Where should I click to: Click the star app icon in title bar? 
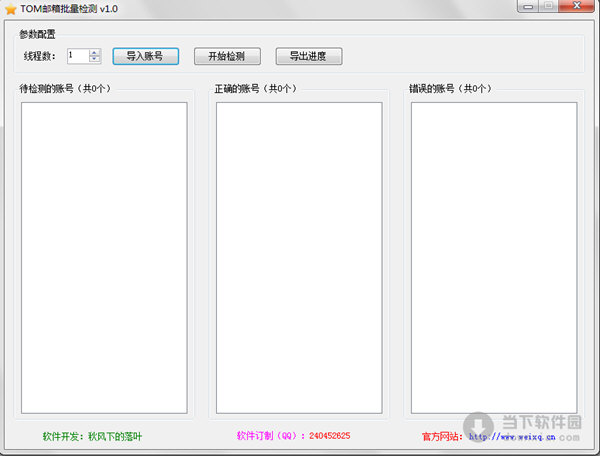pos(11,9)
